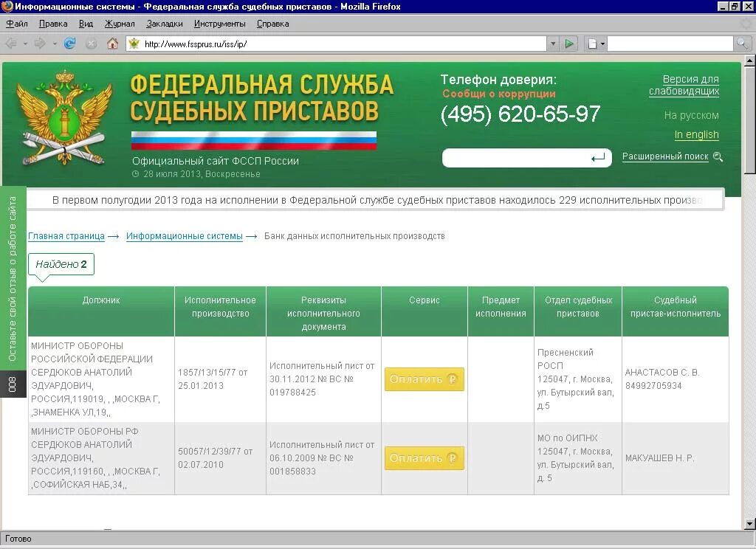Click the Stop loading icon

(91, 44)
